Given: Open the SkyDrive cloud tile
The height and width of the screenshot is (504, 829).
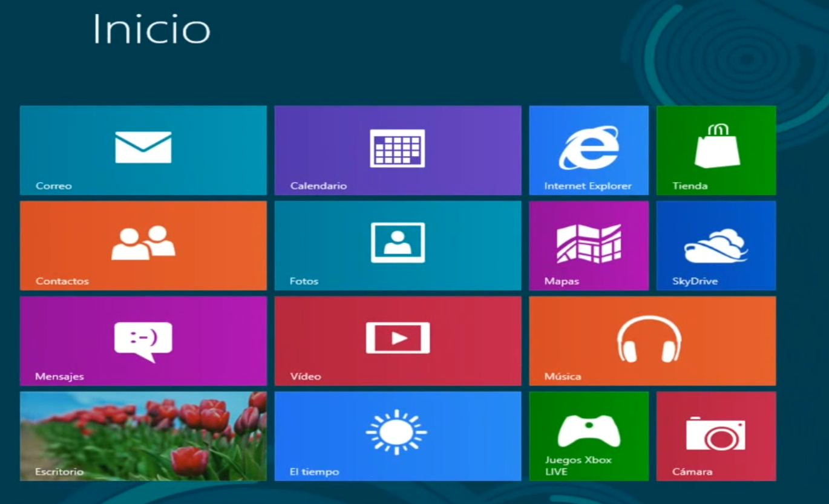Looking at the screenshot, I should point(716,246).
